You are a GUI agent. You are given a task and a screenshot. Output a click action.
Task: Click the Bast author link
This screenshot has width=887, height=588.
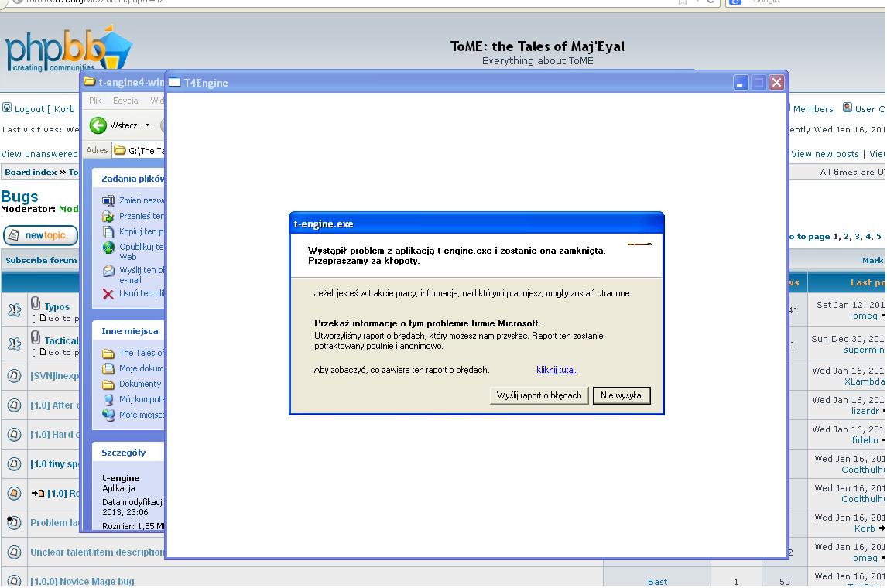[657, 581]
